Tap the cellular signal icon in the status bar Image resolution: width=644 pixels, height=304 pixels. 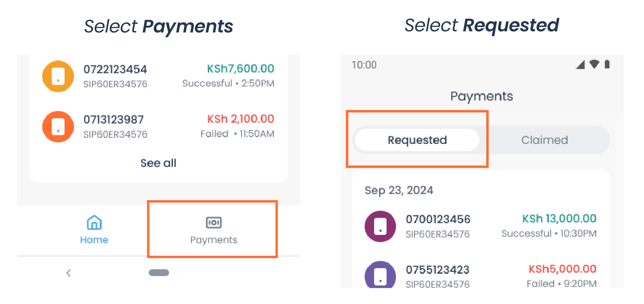[580, 65]
